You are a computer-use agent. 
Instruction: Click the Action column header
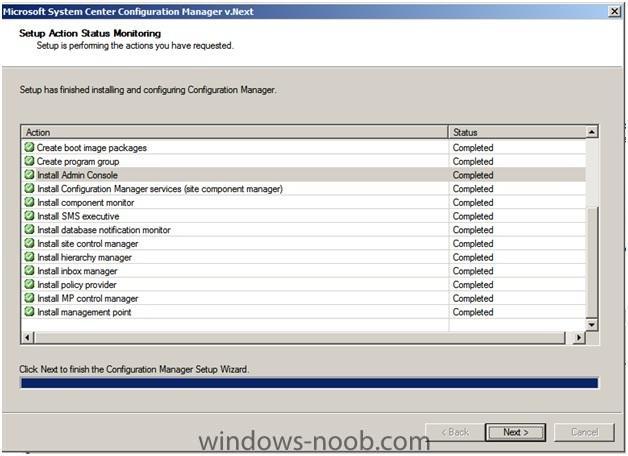pos(235,132)
